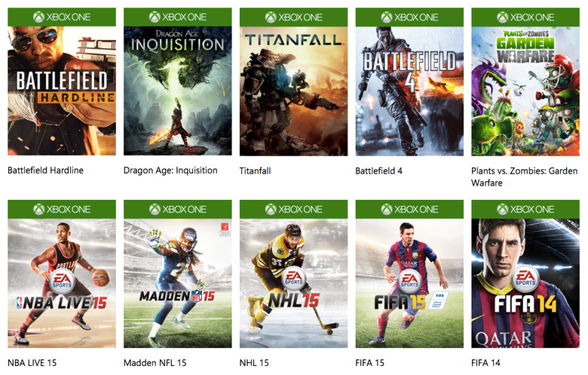
Task: Click the Madden NFL 15 title text
Action: point(155,363)
